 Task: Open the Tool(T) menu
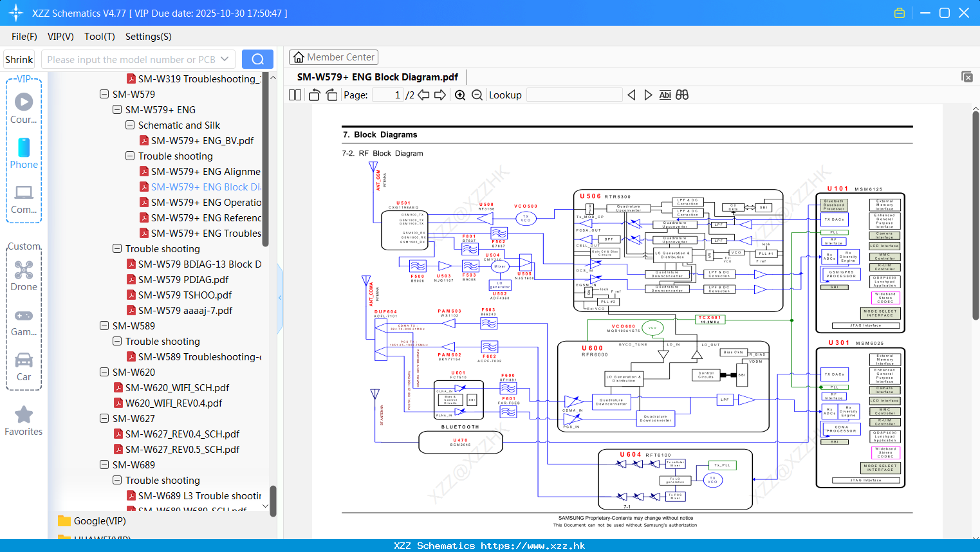tap(100, 37)
